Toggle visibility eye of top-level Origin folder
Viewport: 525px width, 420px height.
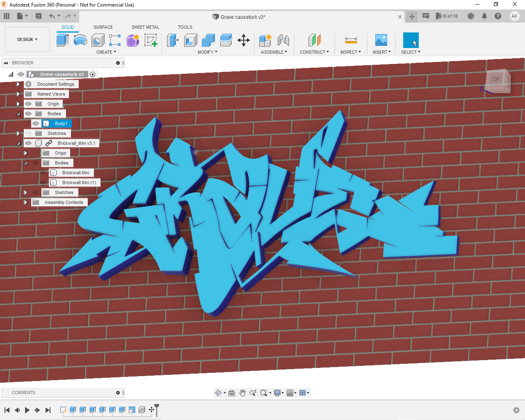28,104
